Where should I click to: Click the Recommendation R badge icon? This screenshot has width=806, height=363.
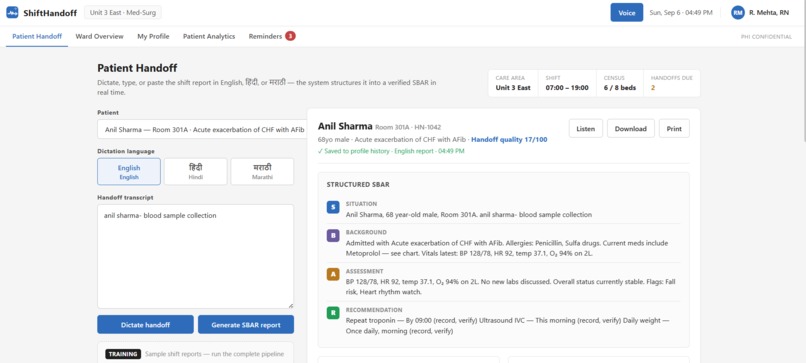333,313
